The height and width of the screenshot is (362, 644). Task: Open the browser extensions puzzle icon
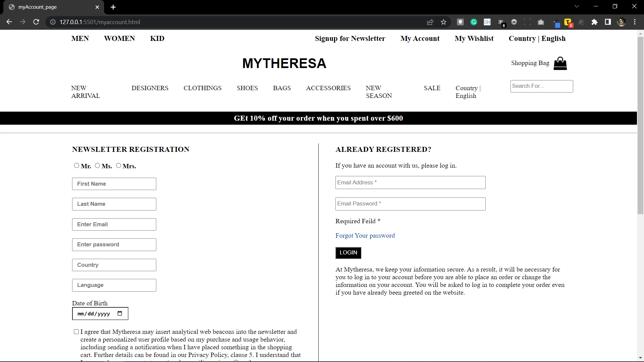coord(594,22)
